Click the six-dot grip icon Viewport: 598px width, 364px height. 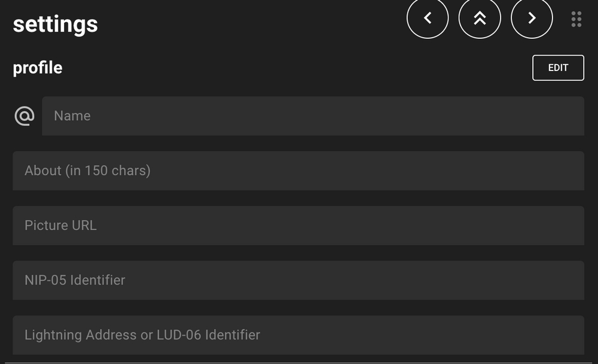(576, 19)
